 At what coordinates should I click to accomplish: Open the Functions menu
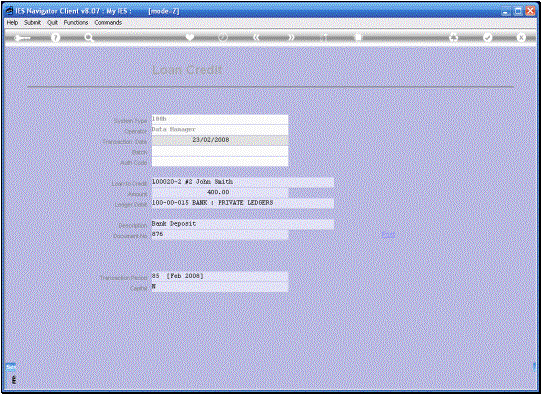[x=76, y=22]
